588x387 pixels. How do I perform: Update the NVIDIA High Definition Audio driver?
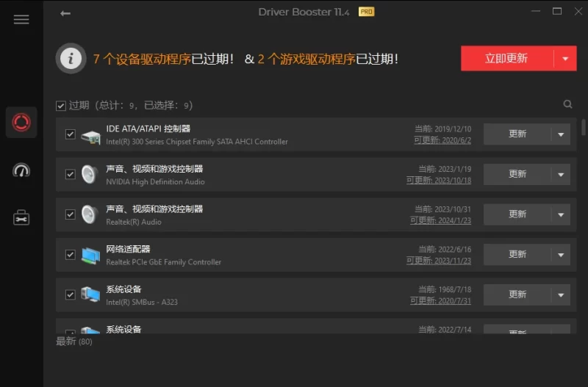point(517,174)
